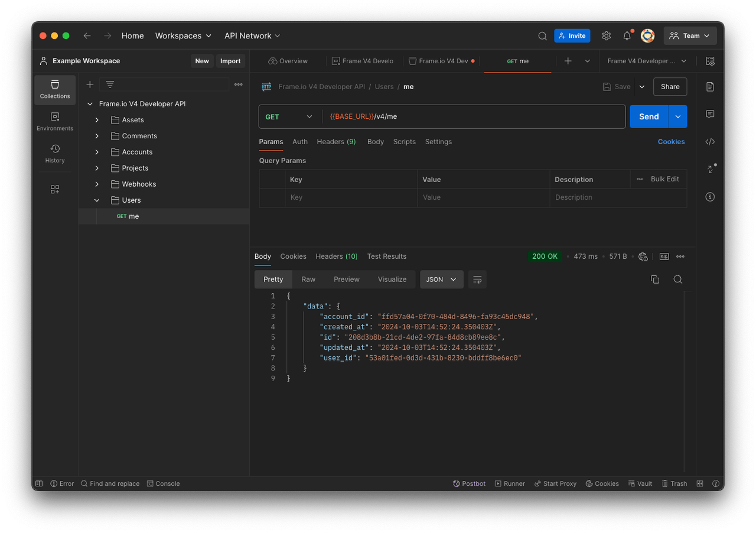Open the Collections sidebar panel
This screenshot has width=756, height=533.
[x=55, y=90]
